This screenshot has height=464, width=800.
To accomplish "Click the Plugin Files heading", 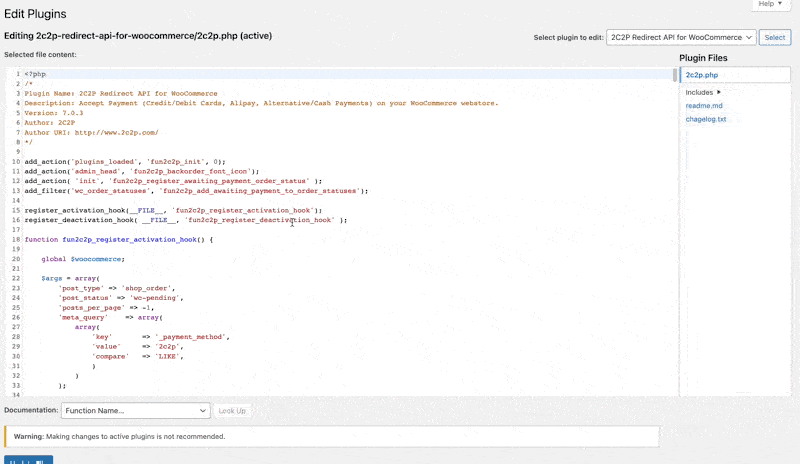I will click(703, 58).
